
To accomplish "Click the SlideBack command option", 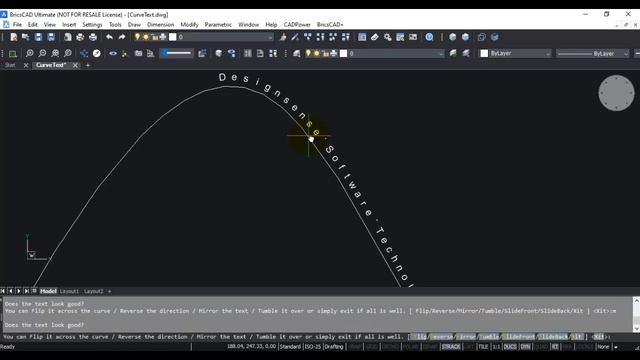I will coord(553,337).
